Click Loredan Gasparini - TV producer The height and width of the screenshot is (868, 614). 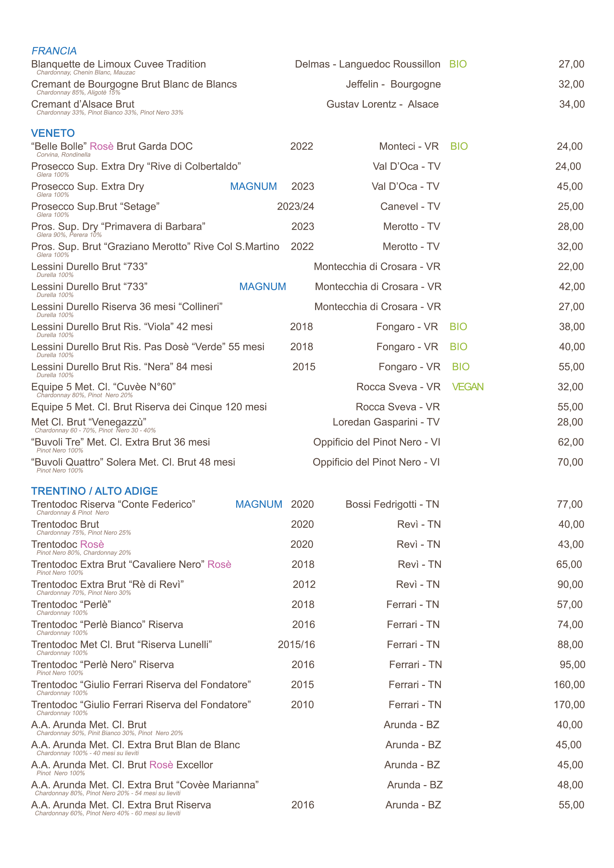pyautogui.click(x=386, y=422)
